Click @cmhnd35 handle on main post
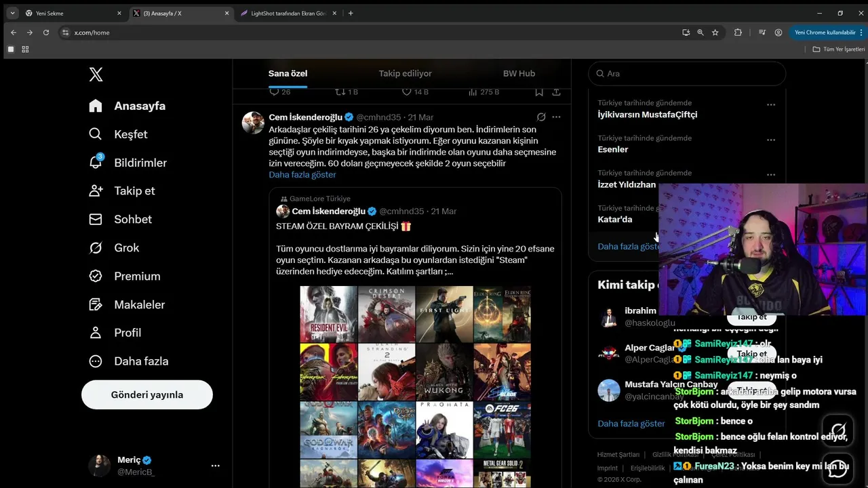Screen dimensions: 868x488 click(x=378, y=117)
